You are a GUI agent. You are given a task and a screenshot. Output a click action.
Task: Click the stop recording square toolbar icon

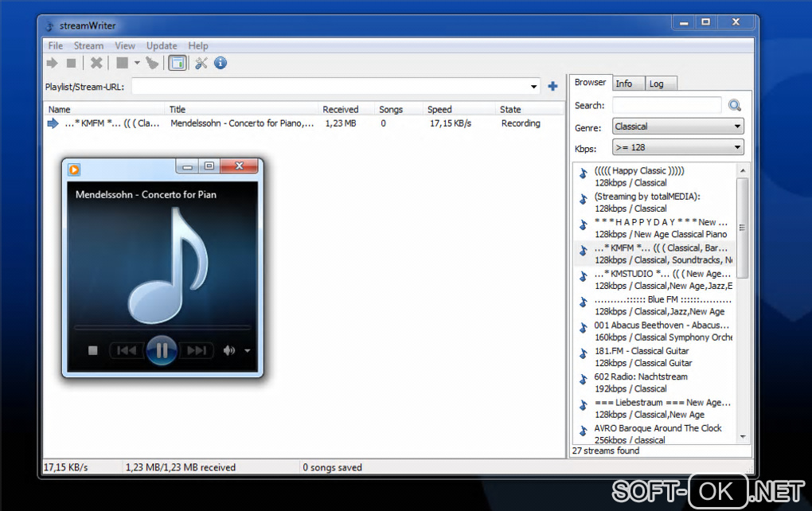point(72,63)
